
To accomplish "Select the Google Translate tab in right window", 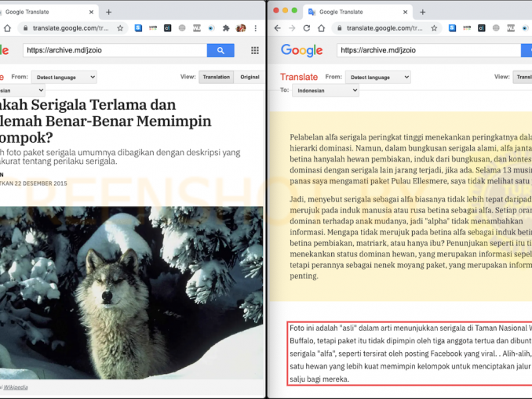I will pos(357,13).
